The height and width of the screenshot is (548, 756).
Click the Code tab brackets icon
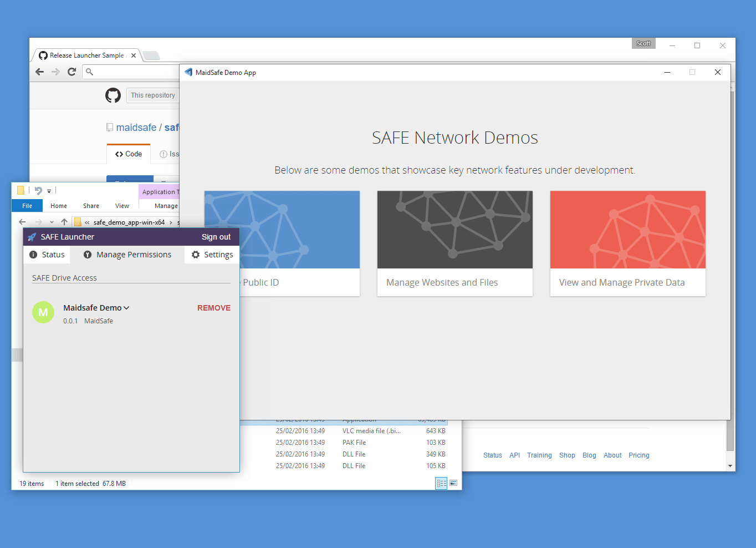[119, 154]
